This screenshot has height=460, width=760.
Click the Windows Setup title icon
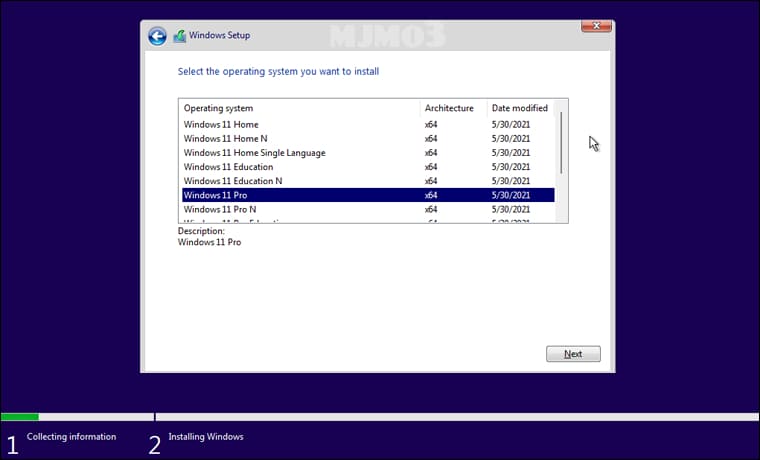tap(180, 36)
